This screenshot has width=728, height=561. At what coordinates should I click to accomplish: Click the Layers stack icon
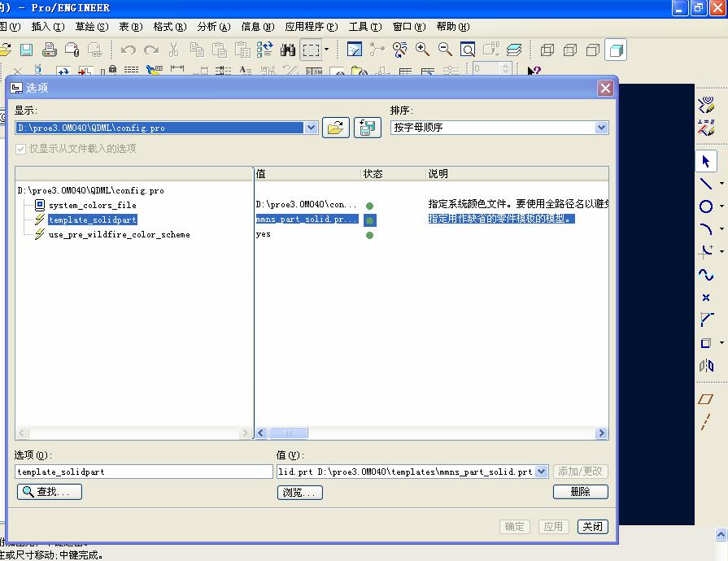[513, 50]
